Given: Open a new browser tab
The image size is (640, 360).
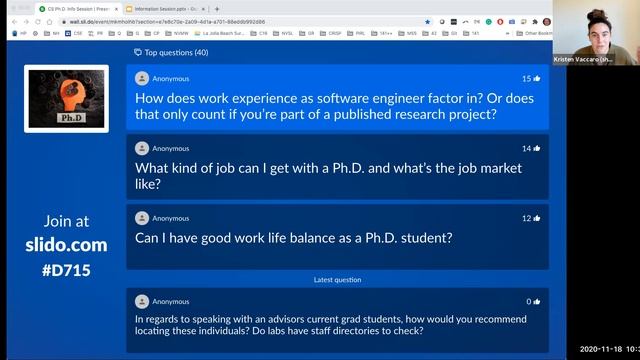Looking at the screenshot, I should pos(217,9).
